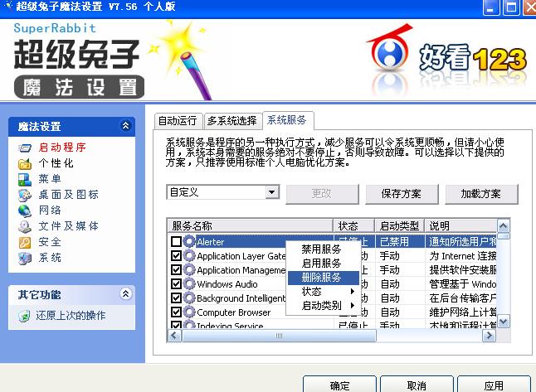Image resolution: width=536 pixels, height=392 pixels.
Task: Click the 启动程序 sidebar icon
Action: [x=25, y=148]
